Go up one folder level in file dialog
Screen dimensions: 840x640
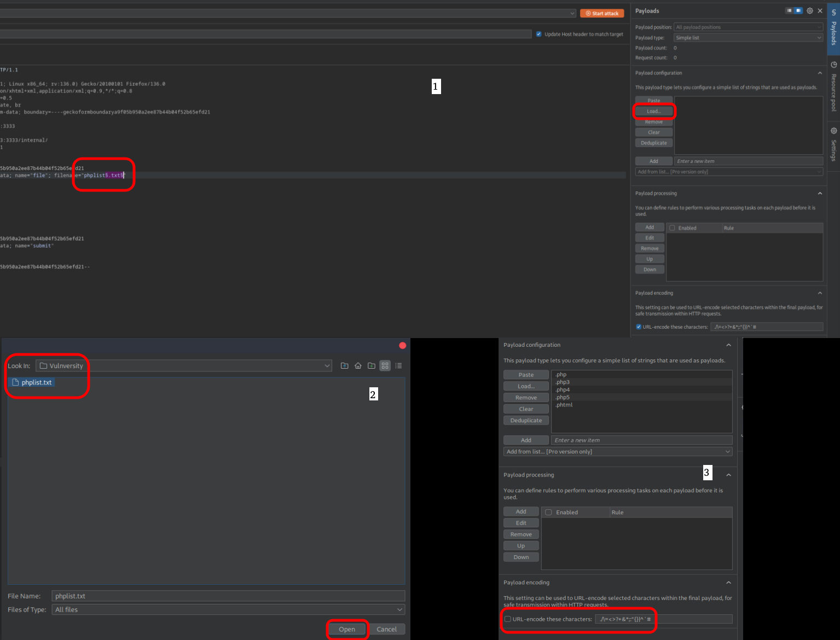[344, 365]
